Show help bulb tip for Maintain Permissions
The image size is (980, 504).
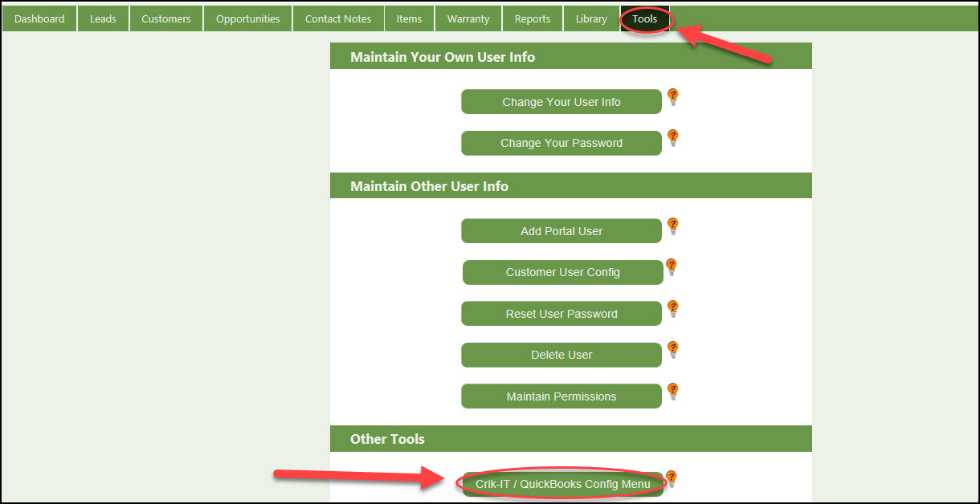coord(673,392)
